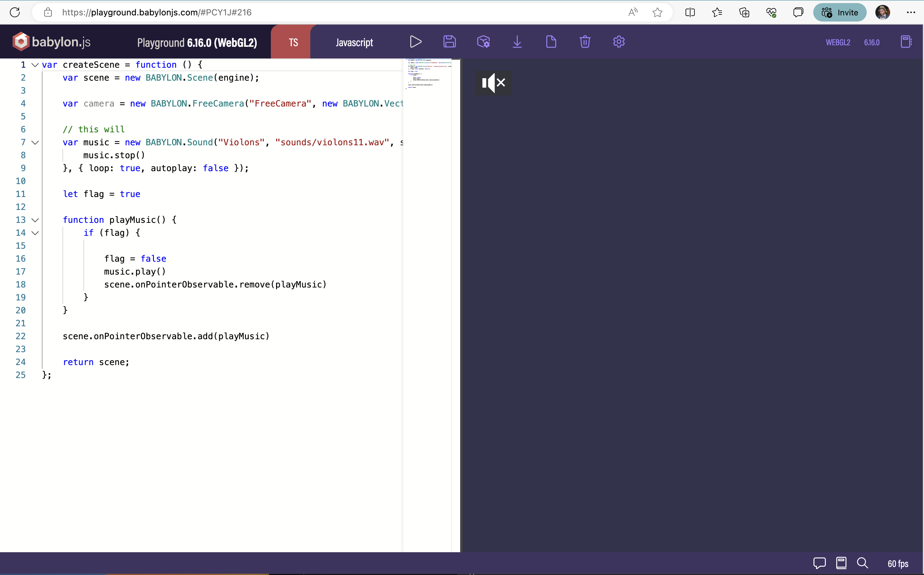Download the playground code
The image size is (924, 575).
tap(517, 42)
